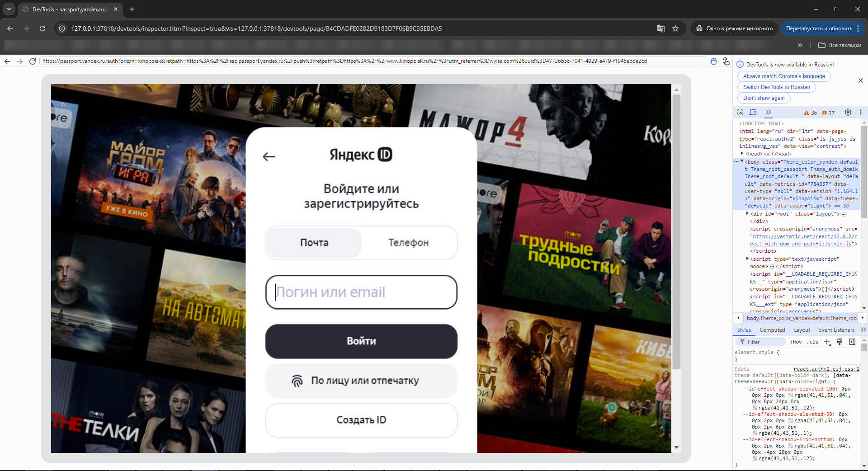Expand the div id root node
Screen dimensions: 868x471
[748, 214]
